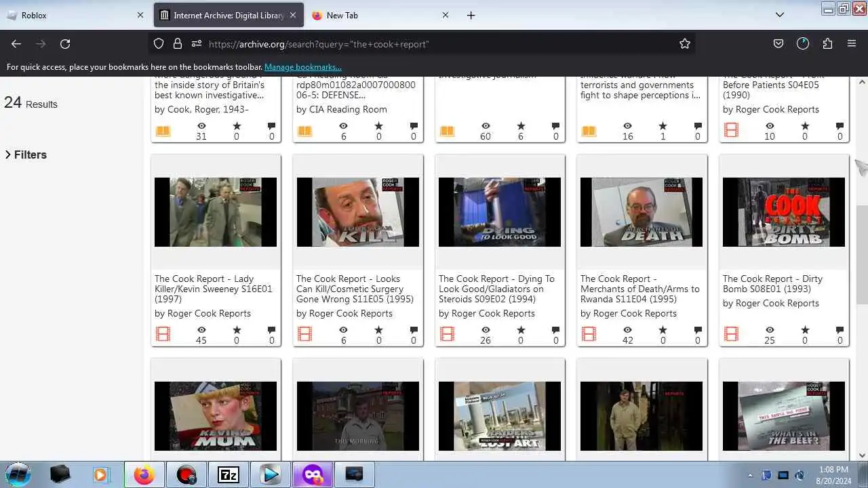Click the tracking protection shield icon
868x488 pixels.
coord(159,43)
